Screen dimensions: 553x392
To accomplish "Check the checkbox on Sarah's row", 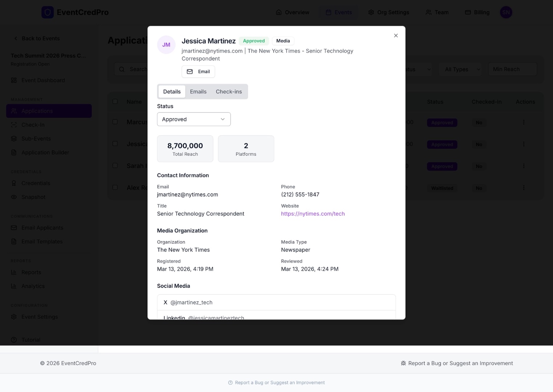I will pyautogui.click(x=115, y=166).
